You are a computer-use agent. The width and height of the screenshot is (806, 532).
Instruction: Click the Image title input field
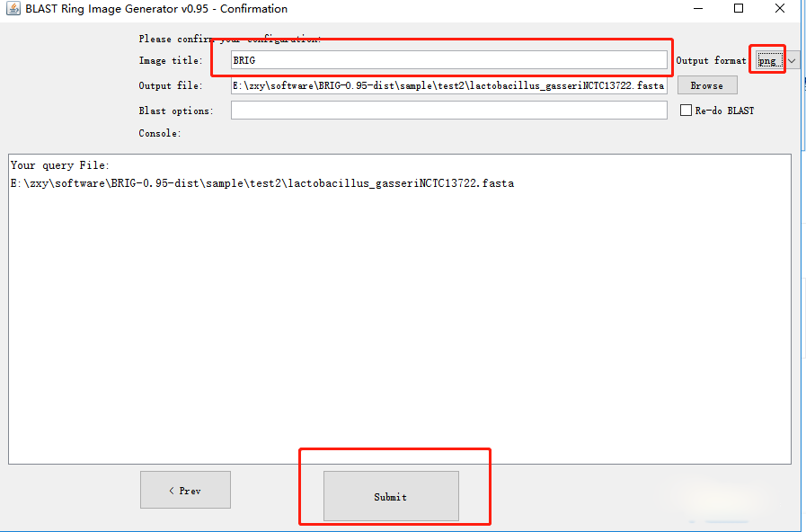point(448,60)
